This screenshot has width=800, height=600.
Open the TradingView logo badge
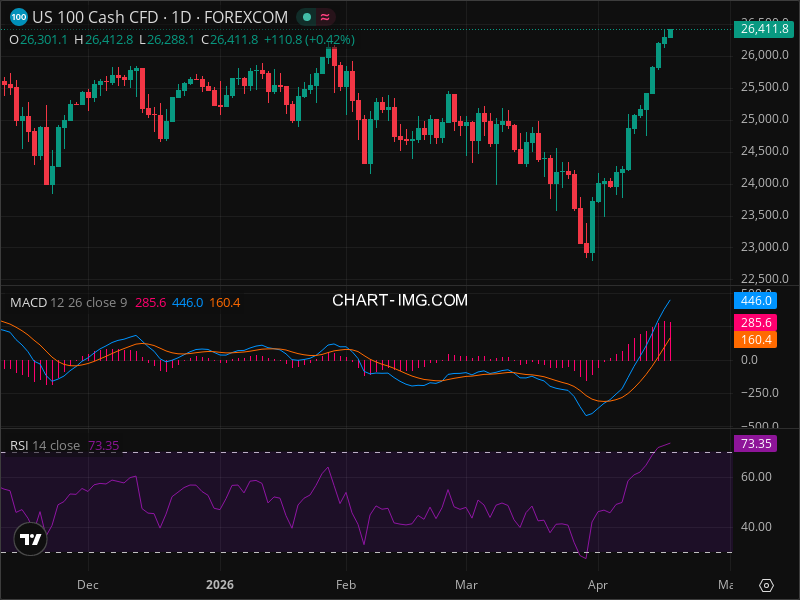click(30, 539)
